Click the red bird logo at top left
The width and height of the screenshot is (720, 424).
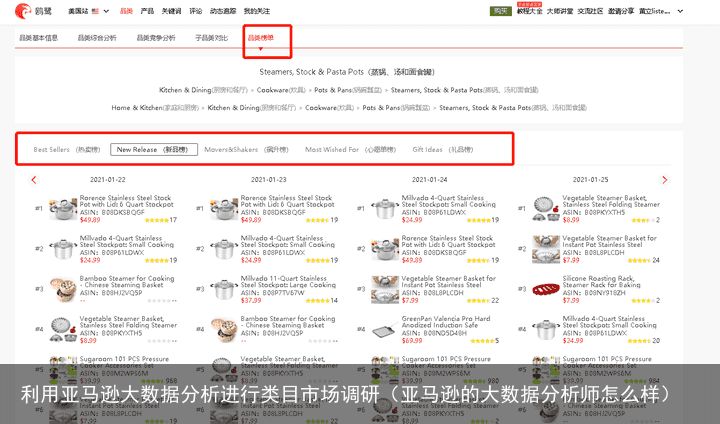click(23, 11)
